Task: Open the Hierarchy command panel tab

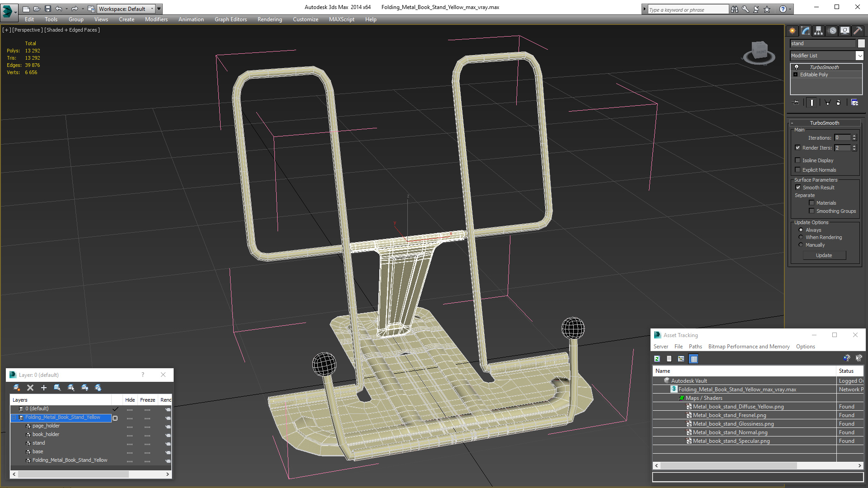Action: click(819, 31)
